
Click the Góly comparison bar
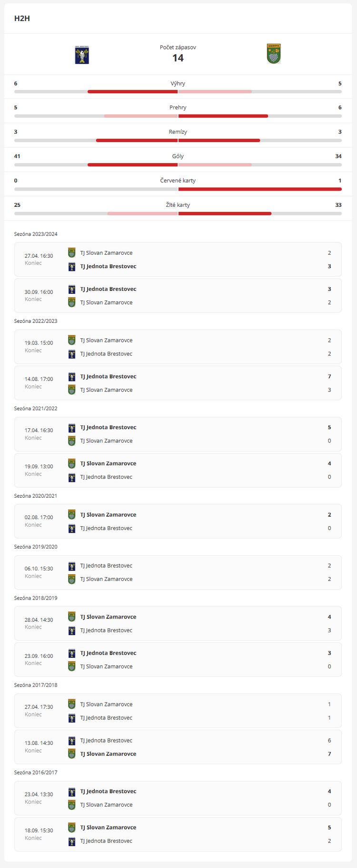(178, 164)
